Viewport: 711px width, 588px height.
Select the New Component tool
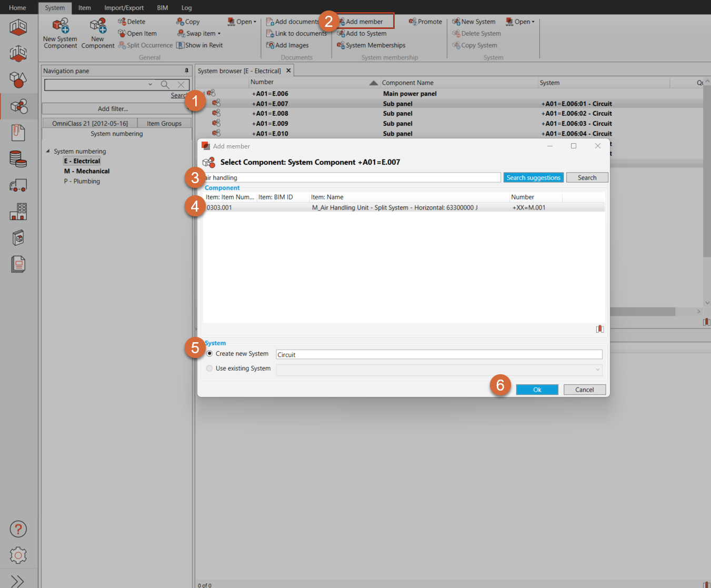point(98,33)
